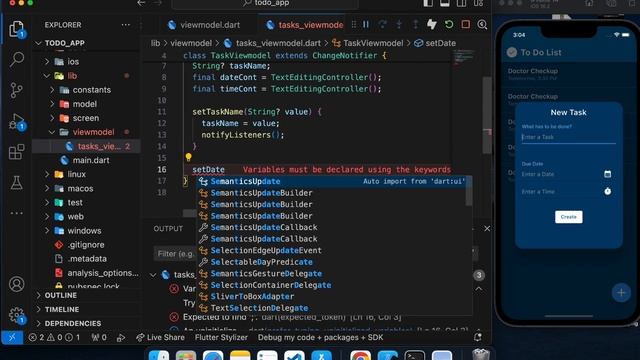Open the Testing flask view

coord(16,182)
